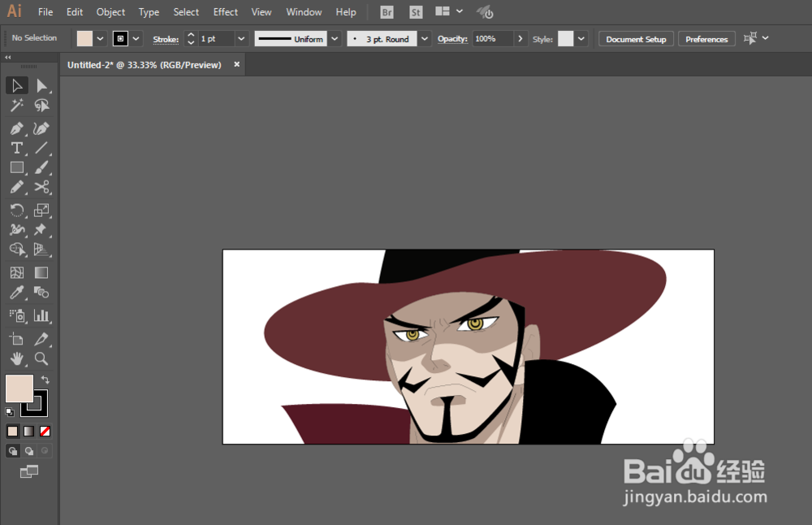Select the Hand tool
The width and height of the screenshot is (812, 525).
[x=17, y=358]
